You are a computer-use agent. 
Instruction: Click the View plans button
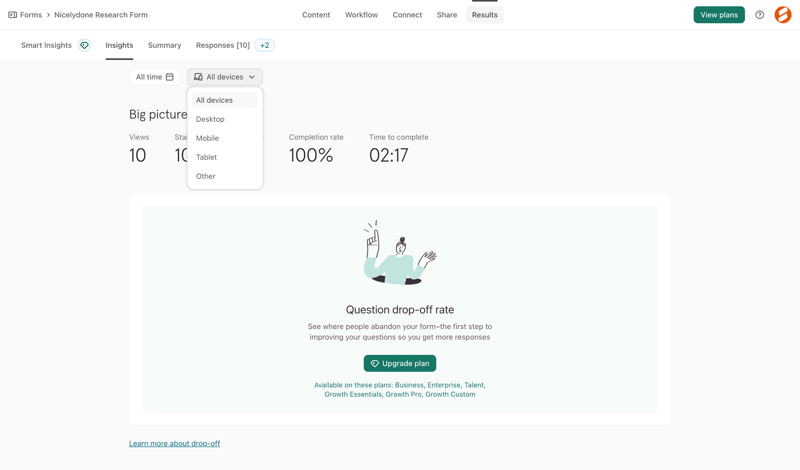coord(719,15)
